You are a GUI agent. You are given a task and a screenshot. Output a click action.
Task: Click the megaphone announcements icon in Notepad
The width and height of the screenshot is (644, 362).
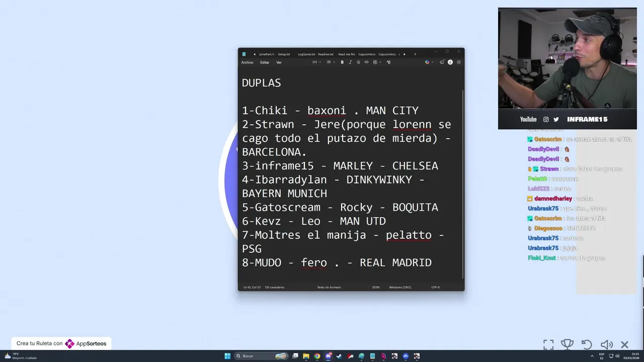point(442,62)
